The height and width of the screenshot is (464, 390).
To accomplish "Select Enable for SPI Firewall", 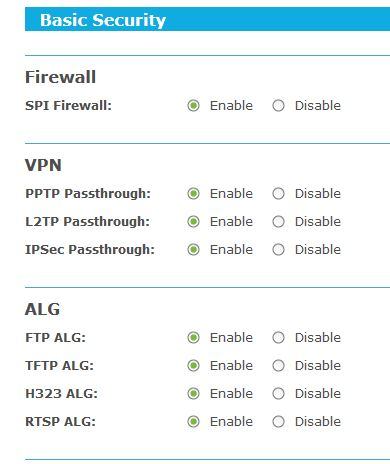I will (x=193, y=106).
